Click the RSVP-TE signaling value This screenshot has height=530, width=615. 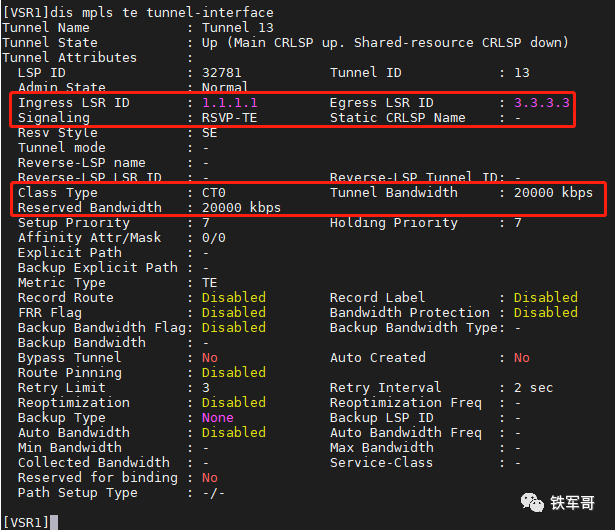[x=229, y=118]
